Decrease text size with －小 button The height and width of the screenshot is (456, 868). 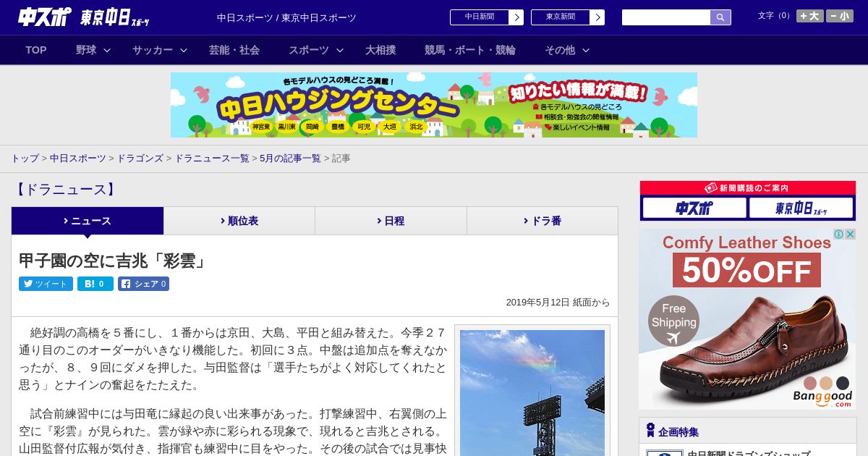[x=840, y=16]
